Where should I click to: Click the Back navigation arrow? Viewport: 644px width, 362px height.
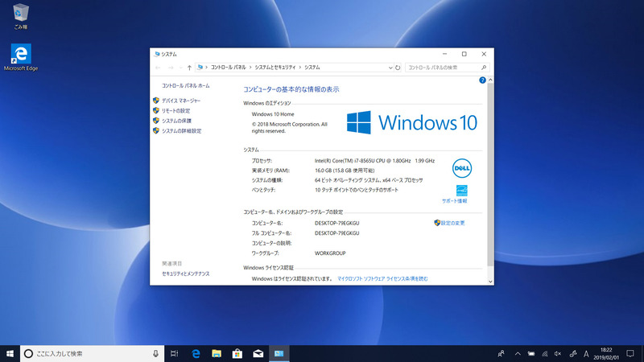pos(158,68)
